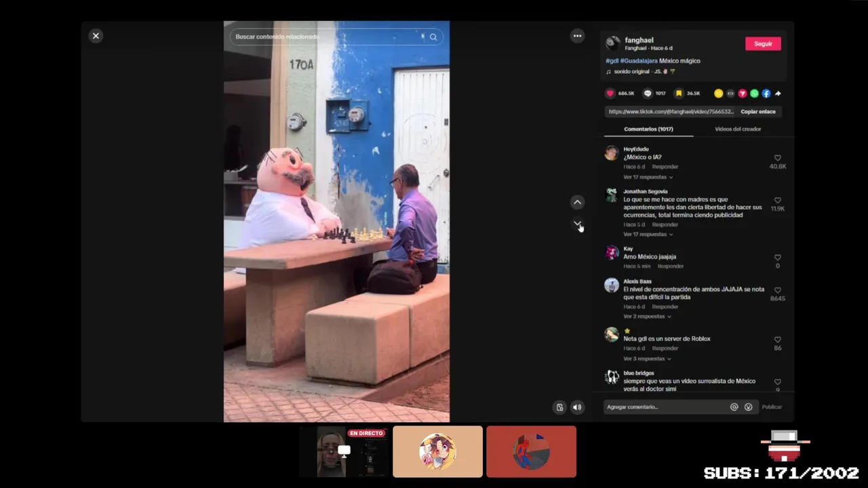This screenshot has height=488, width=868.
Task: Open blue bridges's avatar
Action: 612,377
